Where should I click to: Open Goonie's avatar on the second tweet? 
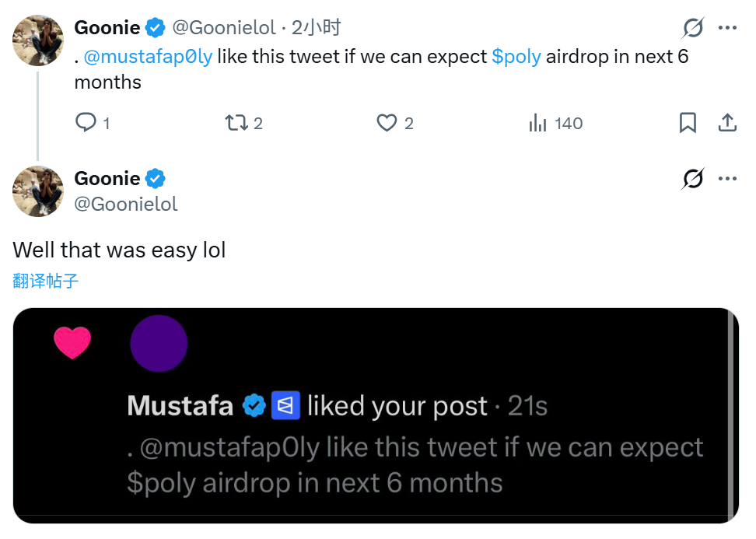tap(38, 191)
